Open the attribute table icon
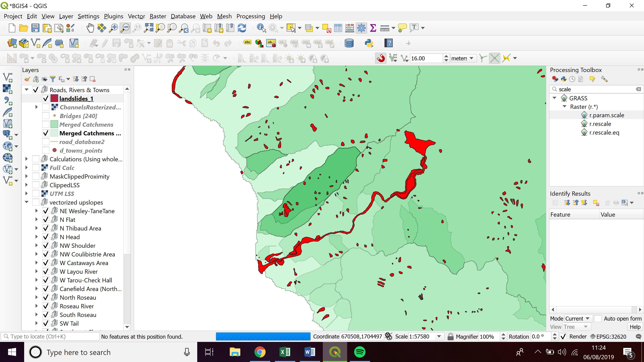 point(338,28)
